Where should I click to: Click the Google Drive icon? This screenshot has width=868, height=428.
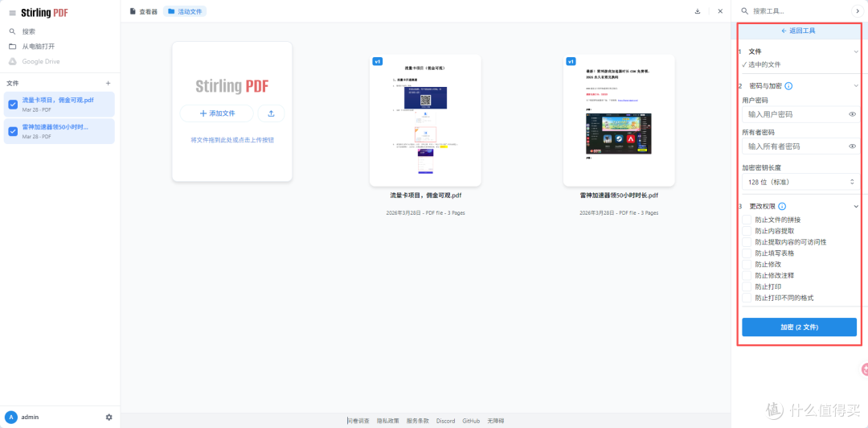click(12, 61)
